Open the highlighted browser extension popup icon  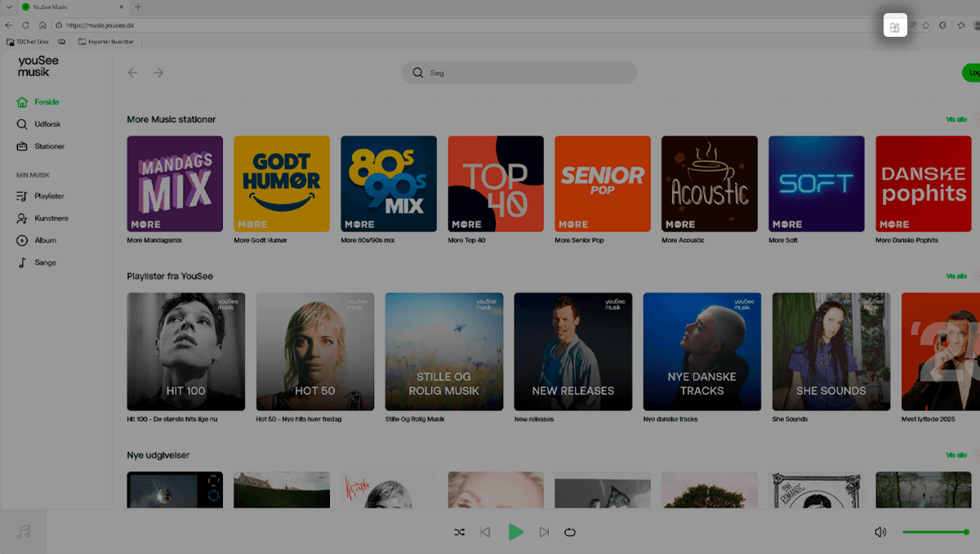click(895, 25)
